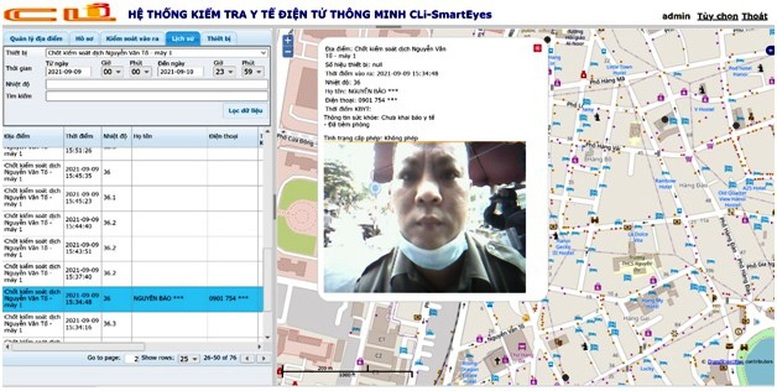This screenshot has width=777, height=391.
Task: Click the captured face photo in popup
Action: click(425, 217)
